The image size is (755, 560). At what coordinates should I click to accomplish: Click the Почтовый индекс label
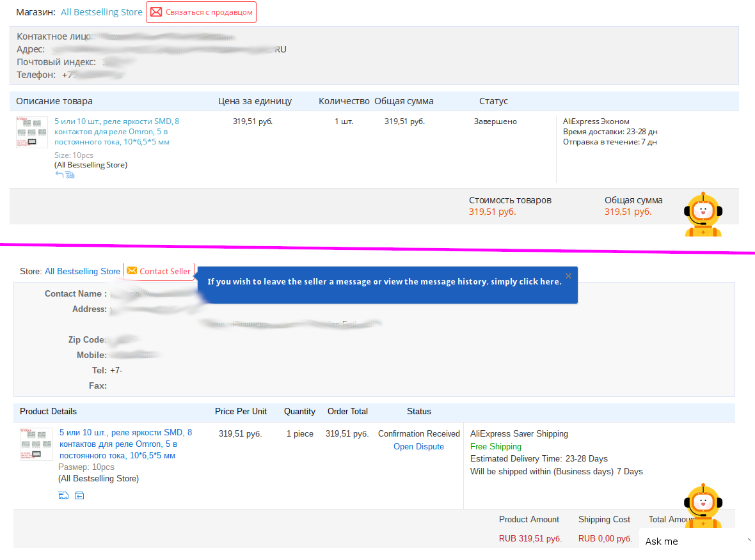click(56, 62)
